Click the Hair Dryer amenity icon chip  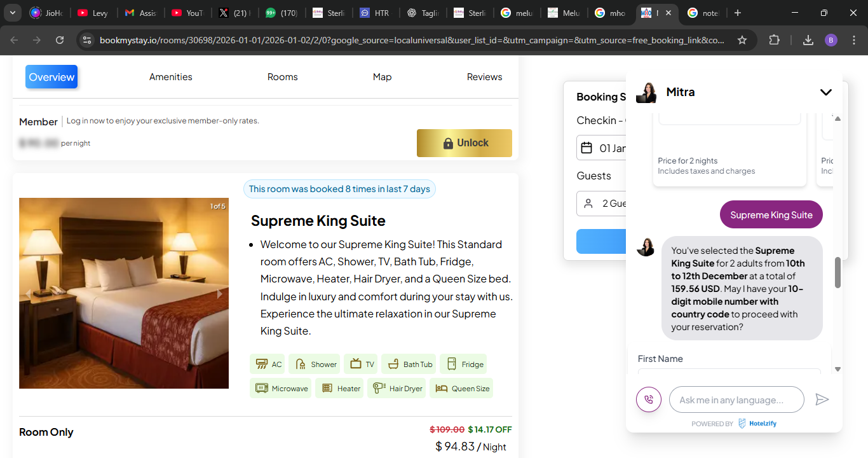click(x=397, y=388)
